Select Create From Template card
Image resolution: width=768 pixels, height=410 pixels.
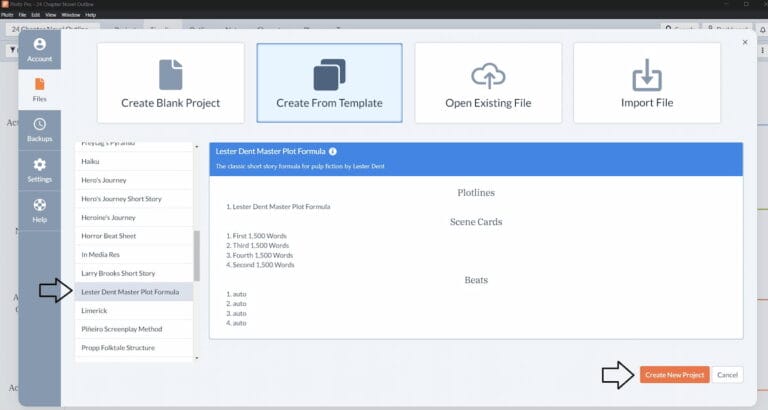coord(329,83)
